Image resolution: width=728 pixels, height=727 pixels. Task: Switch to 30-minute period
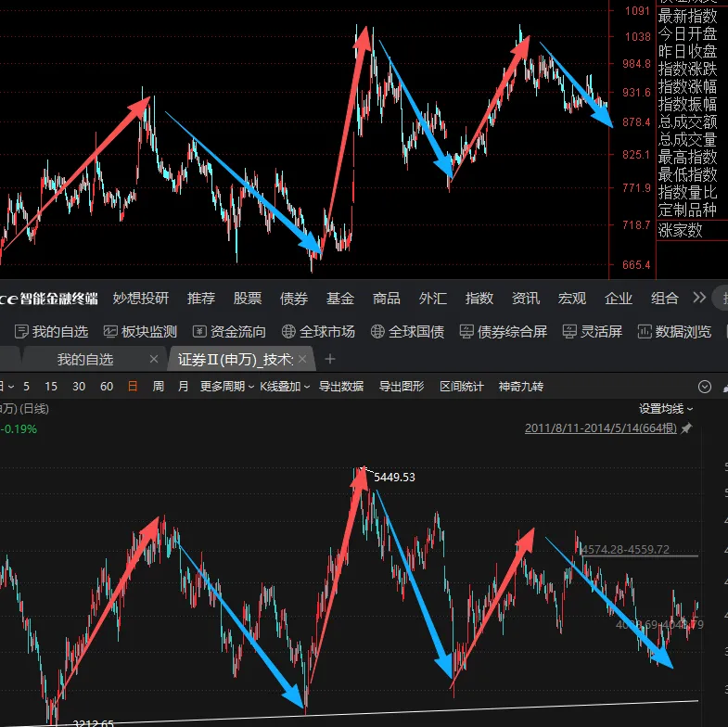click(79, 387)
